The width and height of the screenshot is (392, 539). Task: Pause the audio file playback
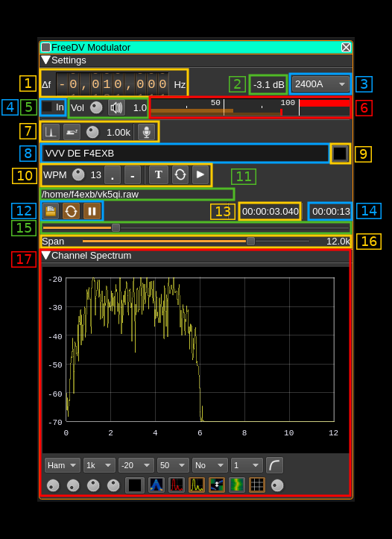(x=92, y=211)
